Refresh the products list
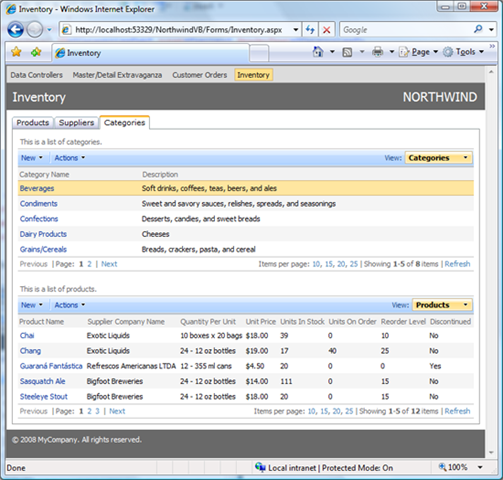The width and height of the screenshot is (503, 480). [457, 411]
